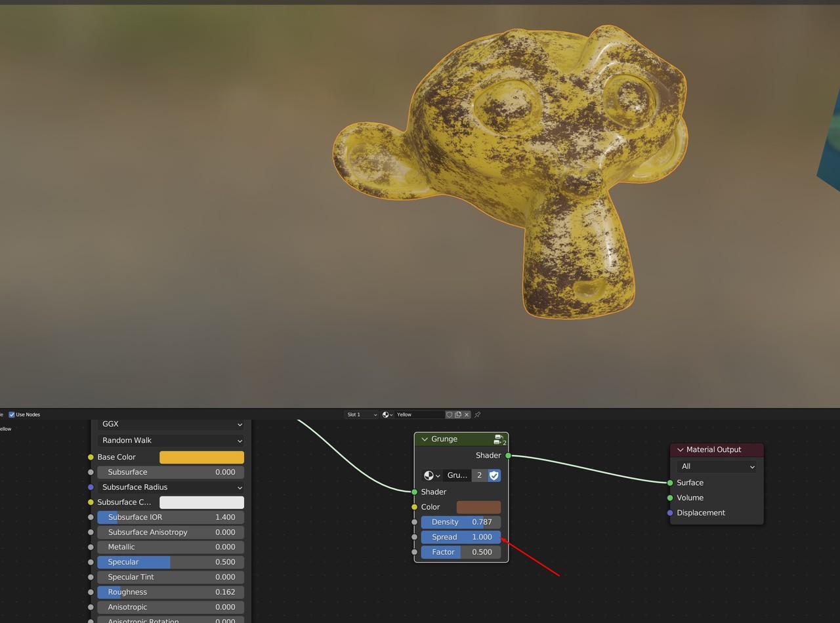Unlink the Yellow material using the X icon
The image size is (840, 623).
[x=467, y=414]
